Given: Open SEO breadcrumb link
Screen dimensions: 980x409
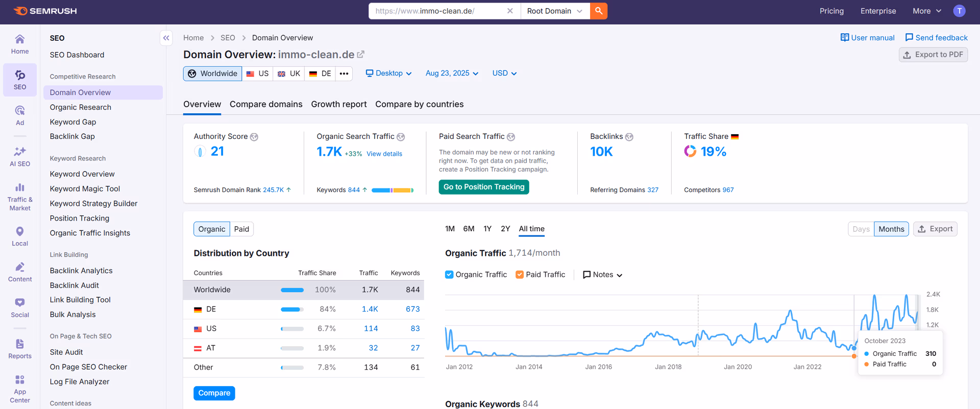Looking at the screenshot, I should 228,38.
